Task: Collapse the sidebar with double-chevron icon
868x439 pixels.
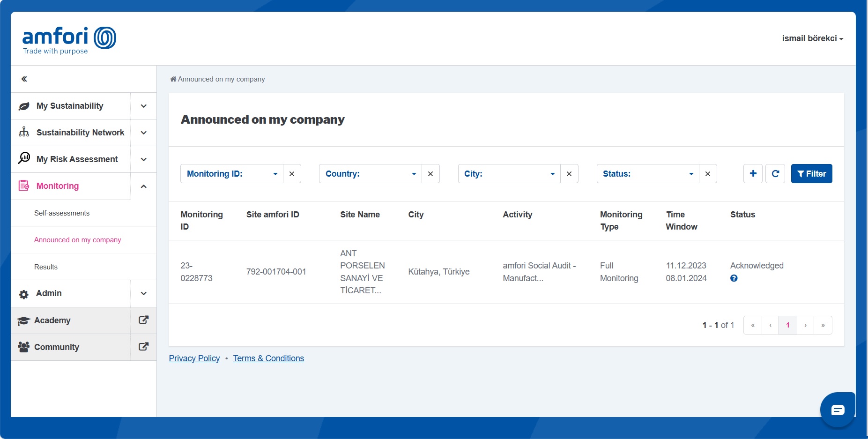Action: 24,79
